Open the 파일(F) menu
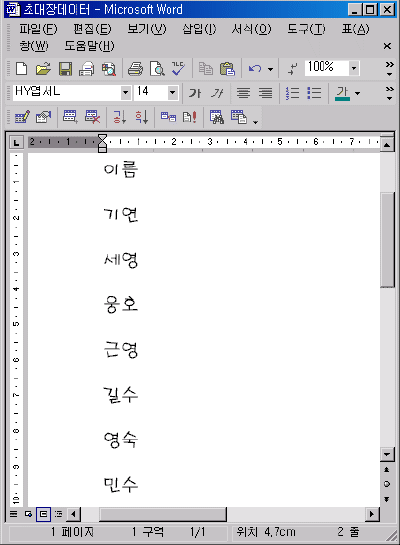 (38, 29)
